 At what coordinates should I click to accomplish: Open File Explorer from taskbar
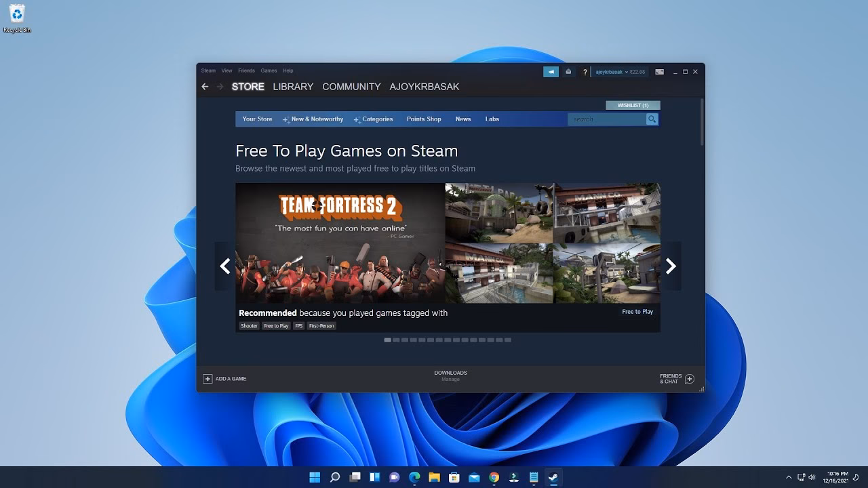(x=434, y=477)
